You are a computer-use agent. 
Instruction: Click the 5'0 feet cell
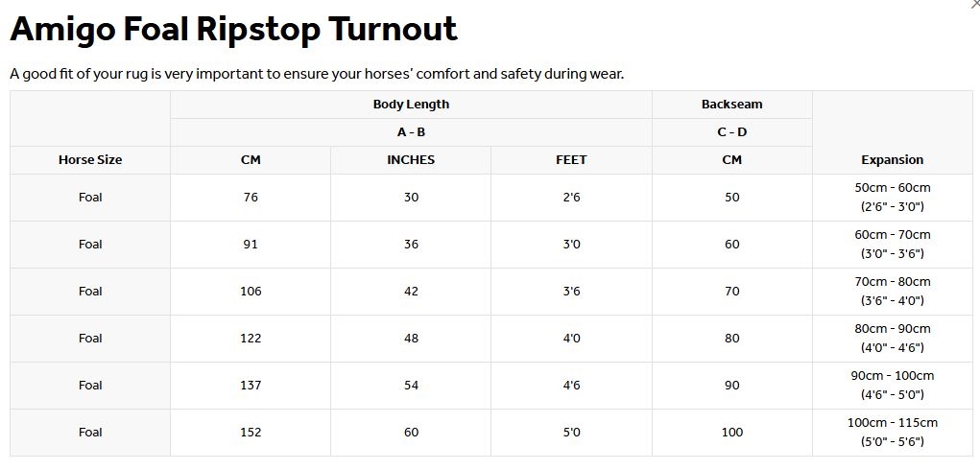click(571, 433)
